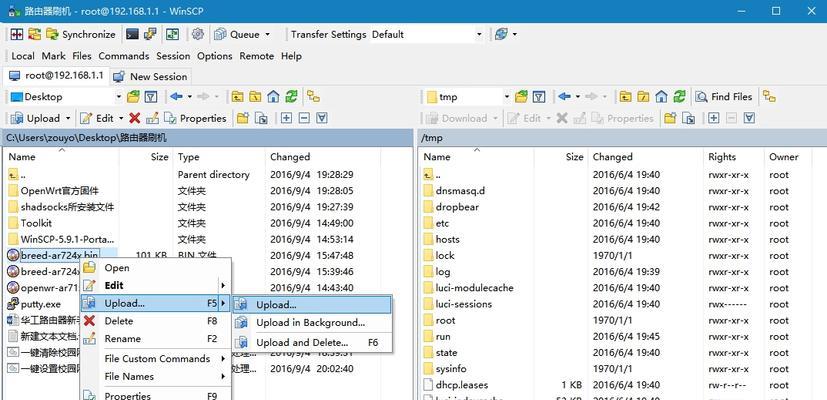Click the Find Files button
827x400 pixels.
724,97
